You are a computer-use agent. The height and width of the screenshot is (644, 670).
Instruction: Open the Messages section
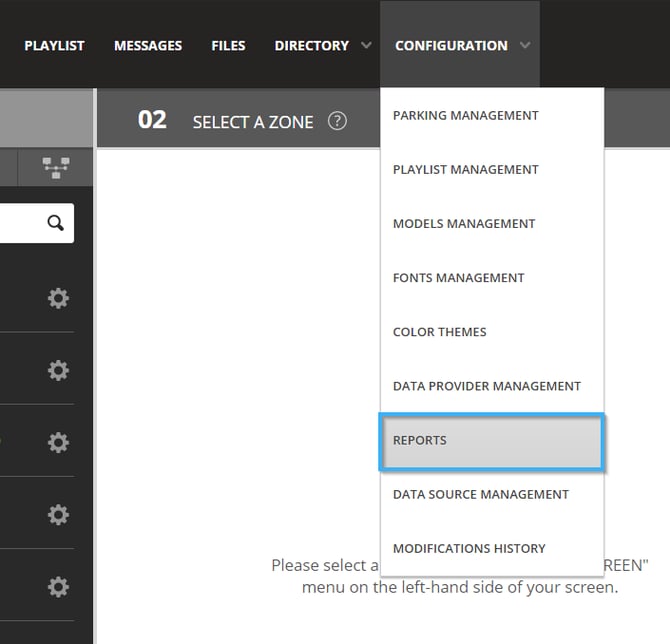pyautogui.click(x=148, y=46)
